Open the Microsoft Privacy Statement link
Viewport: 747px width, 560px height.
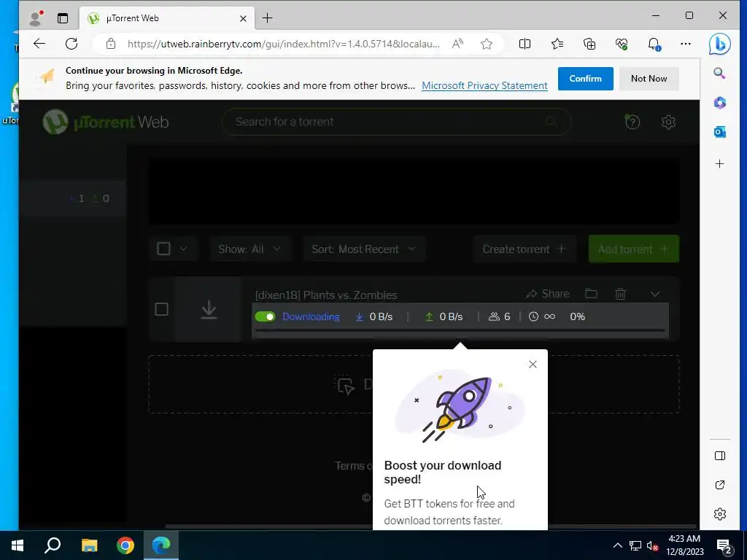coord(484,86)
